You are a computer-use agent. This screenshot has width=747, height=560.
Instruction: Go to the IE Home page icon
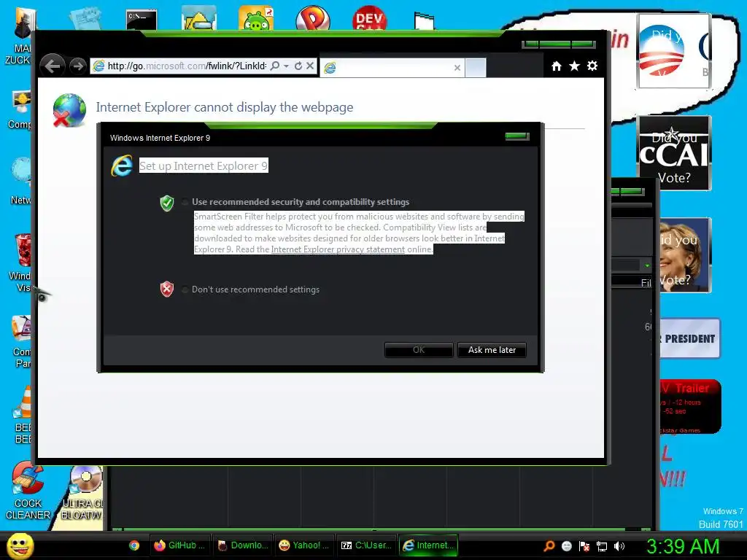(x=556, y=66)
